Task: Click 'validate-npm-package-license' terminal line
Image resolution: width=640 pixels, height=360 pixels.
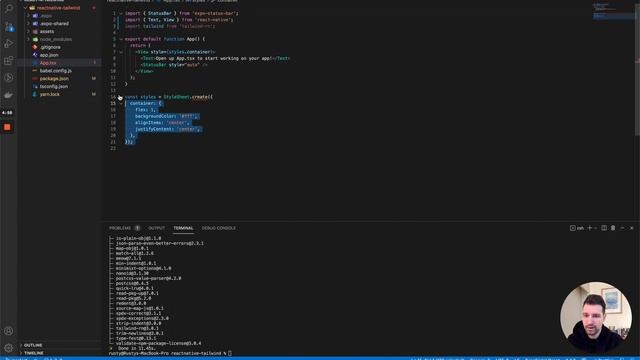Action: [158, 344]
